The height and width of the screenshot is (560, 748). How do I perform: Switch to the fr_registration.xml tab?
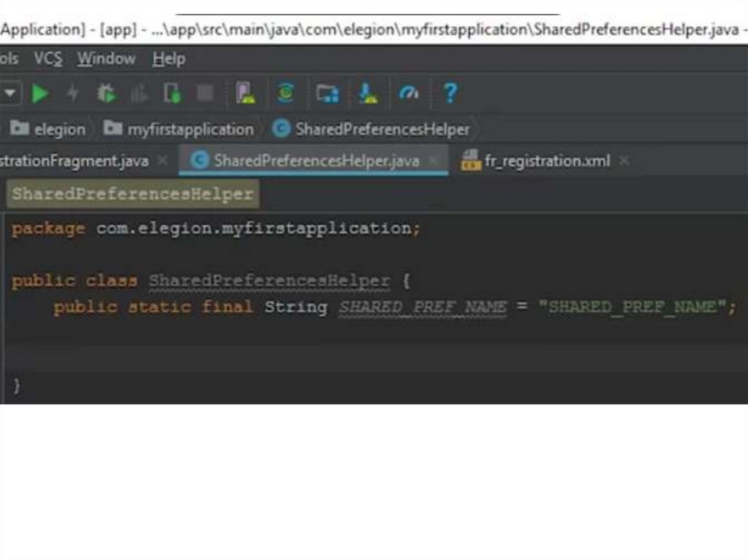[546, 161]
